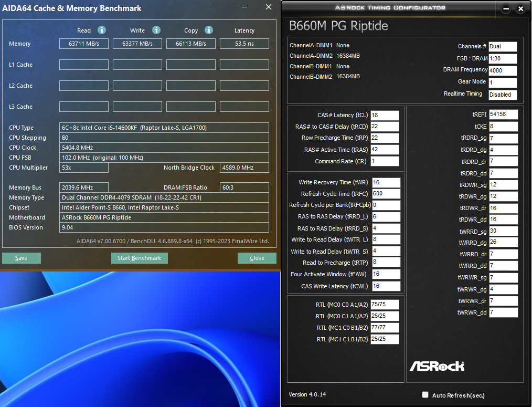
Task: Select the Memory Write value 63377 MB/s
Action: tap(137, 44)
